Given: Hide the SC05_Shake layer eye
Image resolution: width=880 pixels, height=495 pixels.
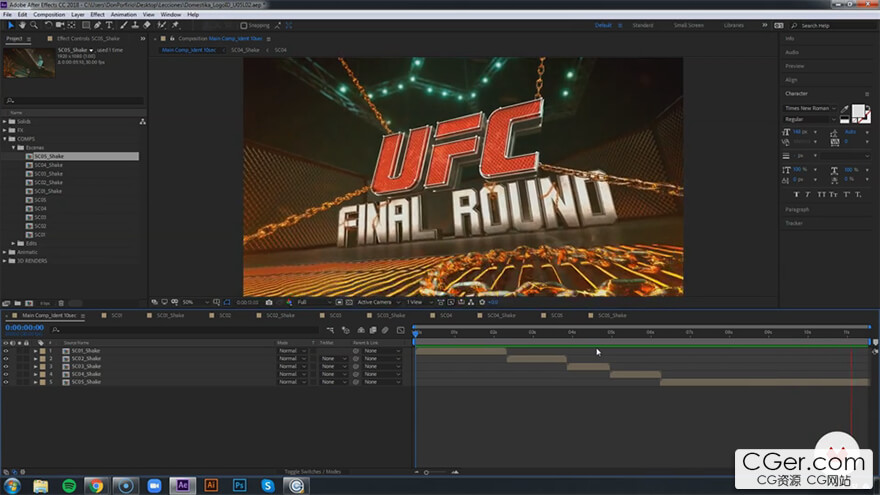Looking at the screenshot, I should pyautogui.click(x=6, y=382).
